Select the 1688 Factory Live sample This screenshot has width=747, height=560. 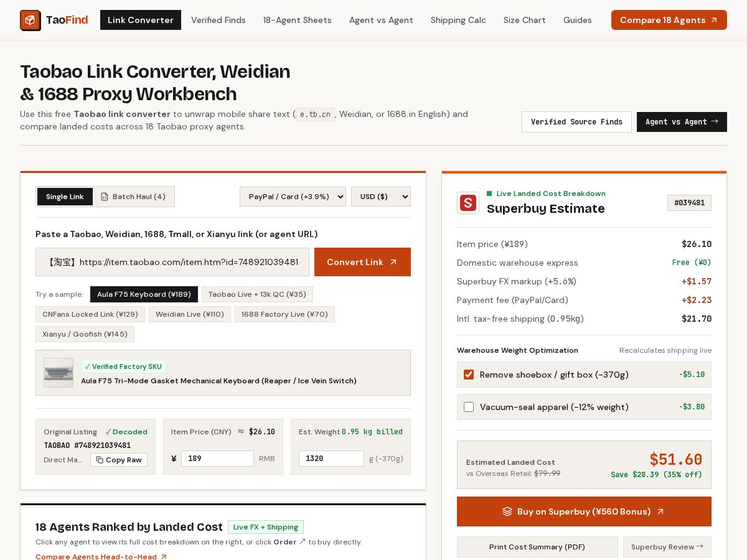[284, 314]
